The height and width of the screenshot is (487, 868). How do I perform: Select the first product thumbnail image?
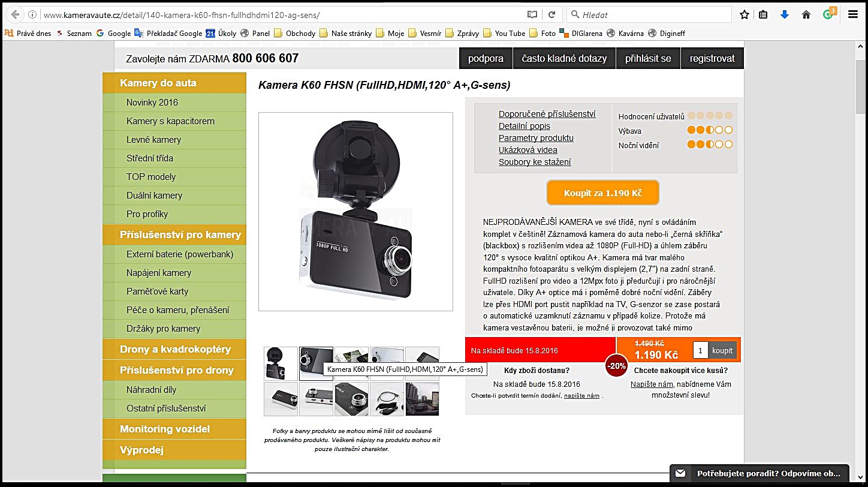click(281, 363)
